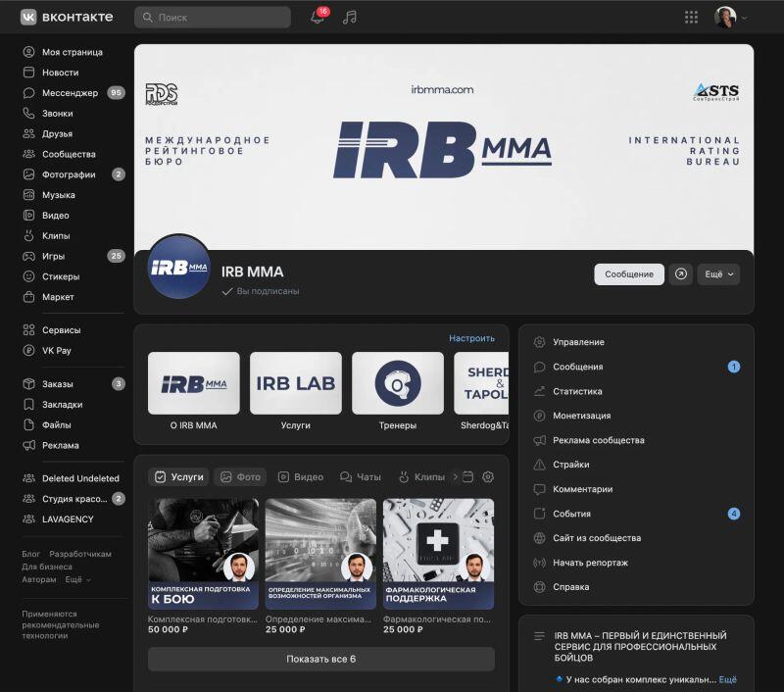
Task: Switch to the Видео tab
Action: [x=300, y=477]
